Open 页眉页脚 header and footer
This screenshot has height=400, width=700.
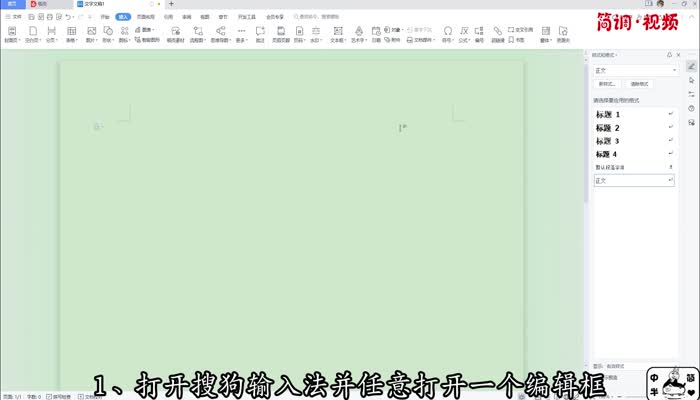click(281, 35)
